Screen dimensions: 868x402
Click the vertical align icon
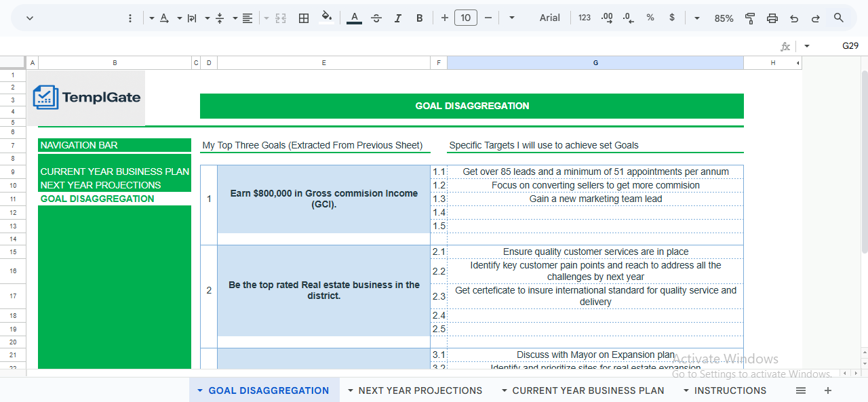220,18
